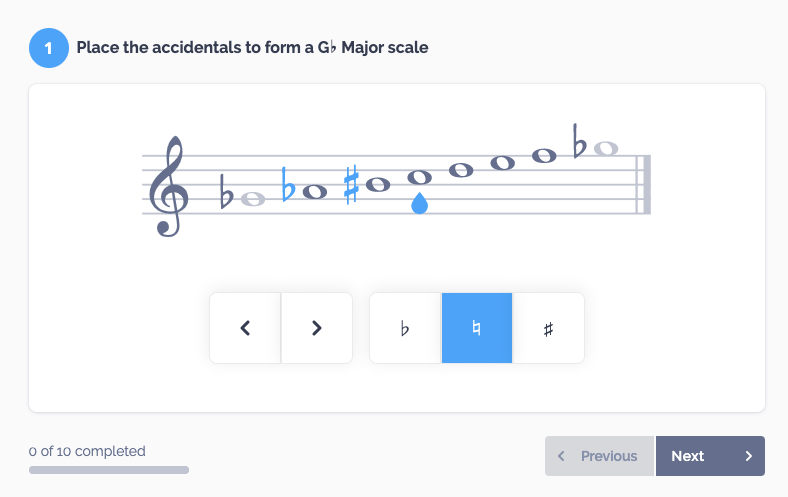Click the blue sharp on third note
788x497 pixels.
[x=351, y=184]
